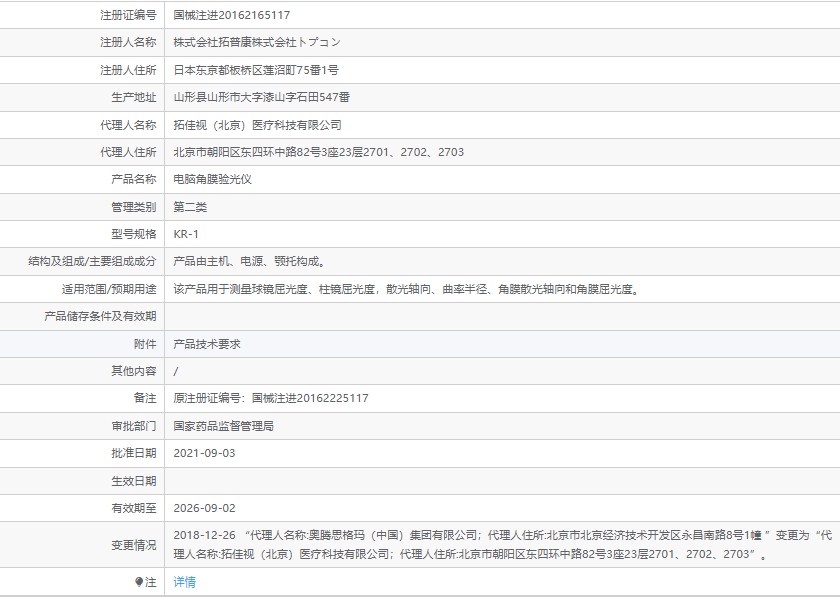
Task: Click the 变更情况 label
Action: click(134, 545)
